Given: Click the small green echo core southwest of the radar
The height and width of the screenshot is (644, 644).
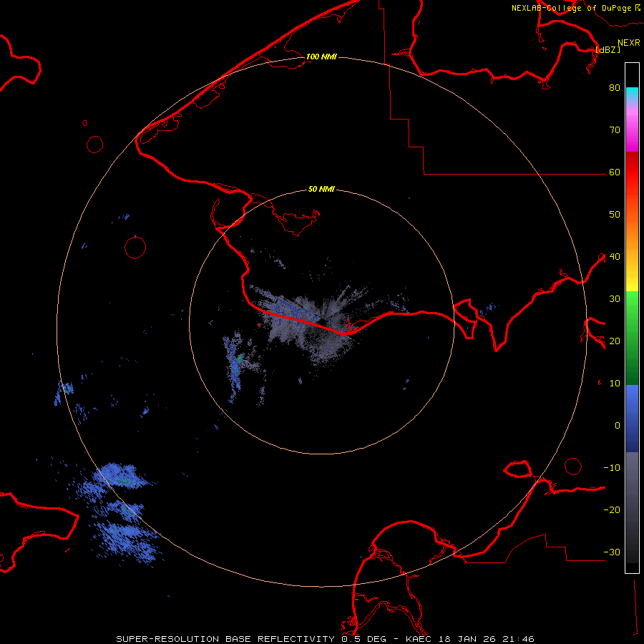Looking at the screenshot, I should (239, 359).
